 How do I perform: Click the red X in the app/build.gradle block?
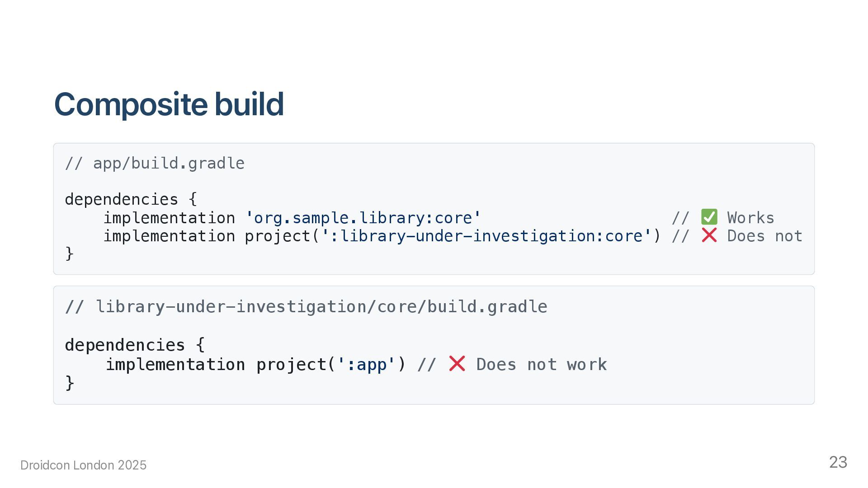click(709, 235)
